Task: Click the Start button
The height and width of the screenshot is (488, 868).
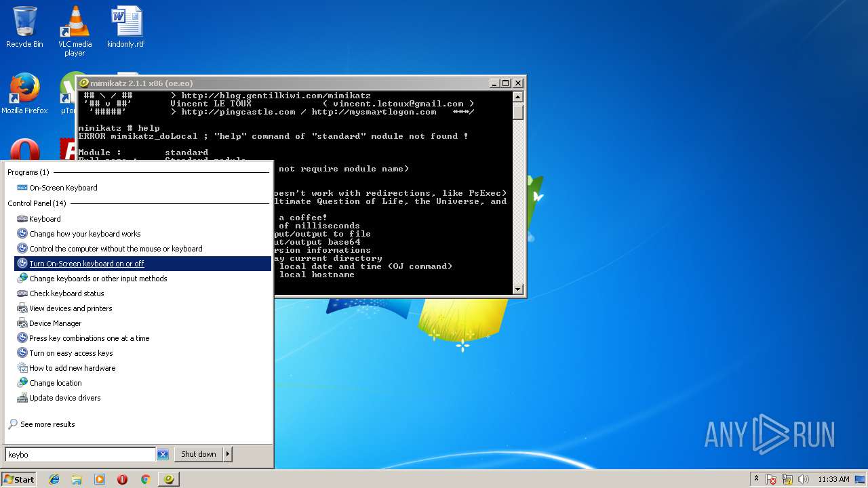Action: pos(19,479)
